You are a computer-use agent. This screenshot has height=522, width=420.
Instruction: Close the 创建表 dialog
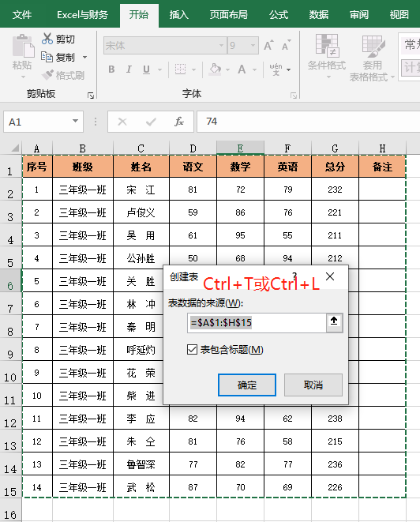pos(330,276)
